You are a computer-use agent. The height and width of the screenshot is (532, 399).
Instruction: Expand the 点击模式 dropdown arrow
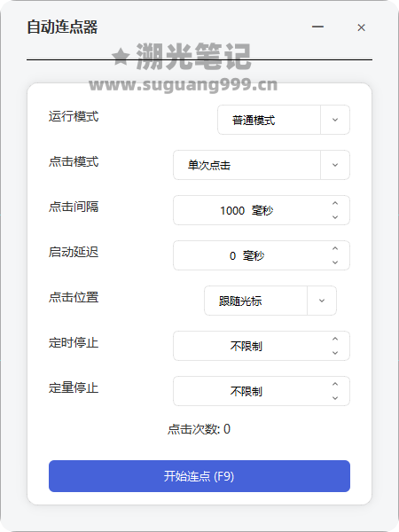click(335, 165)
